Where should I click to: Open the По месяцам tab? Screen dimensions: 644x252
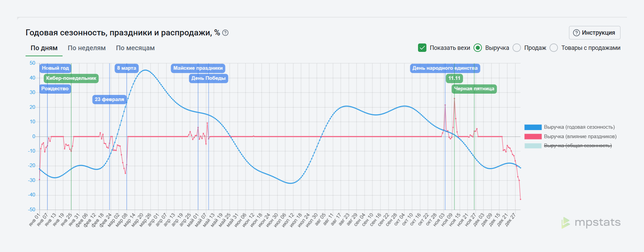135,48
